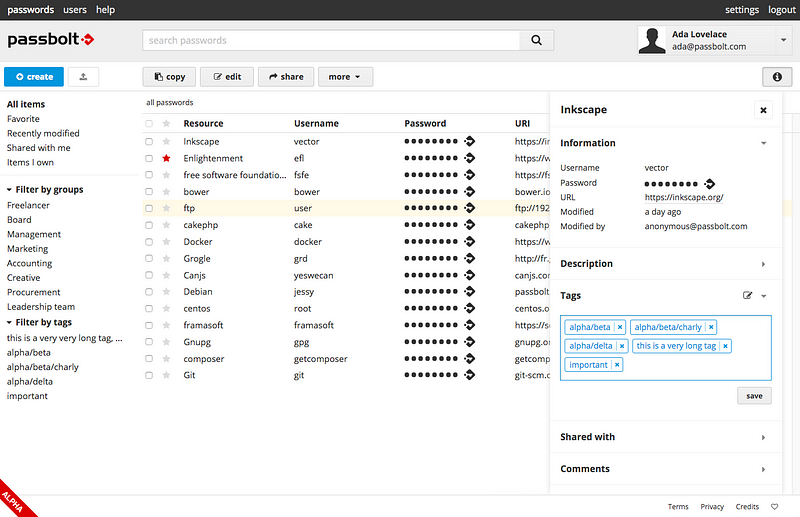Click the upload import icon button
The height and width of the screenshot is (517, 800).
click(x=83, y=77)
